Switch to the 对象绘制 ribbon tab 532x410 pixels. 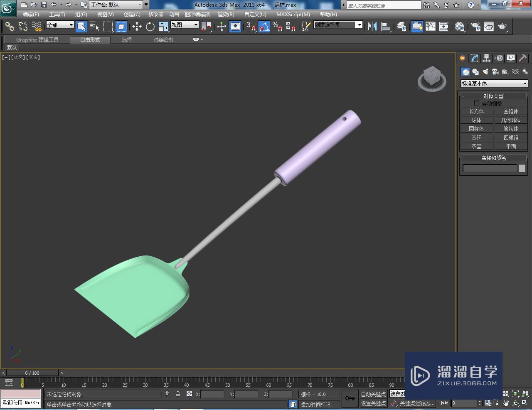[x=163, y=40]
